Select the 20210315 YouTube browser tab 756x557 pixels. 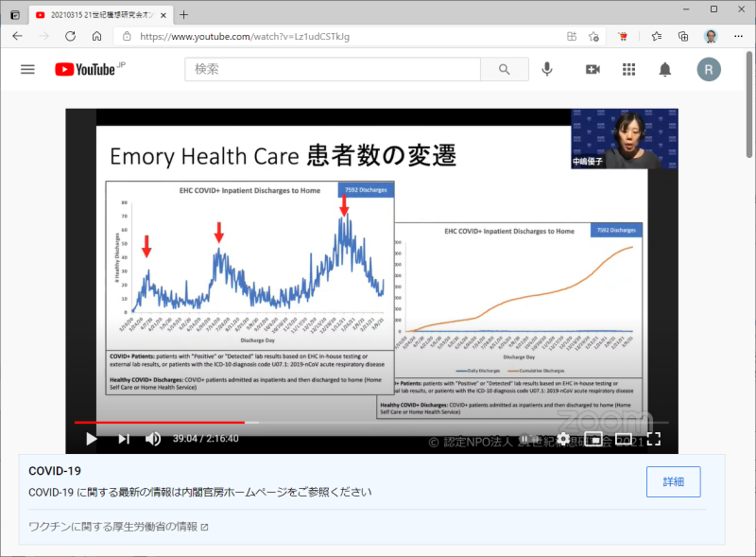(101, 15)
